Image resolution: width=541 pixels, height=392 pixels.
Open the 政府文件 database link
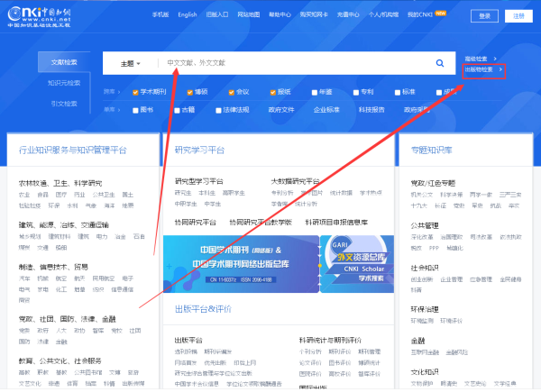(x=281, y=110)
